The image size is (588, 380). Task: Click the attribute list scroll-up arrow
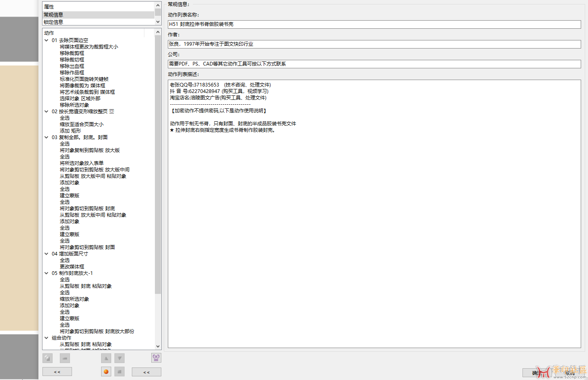click(158, 5)
